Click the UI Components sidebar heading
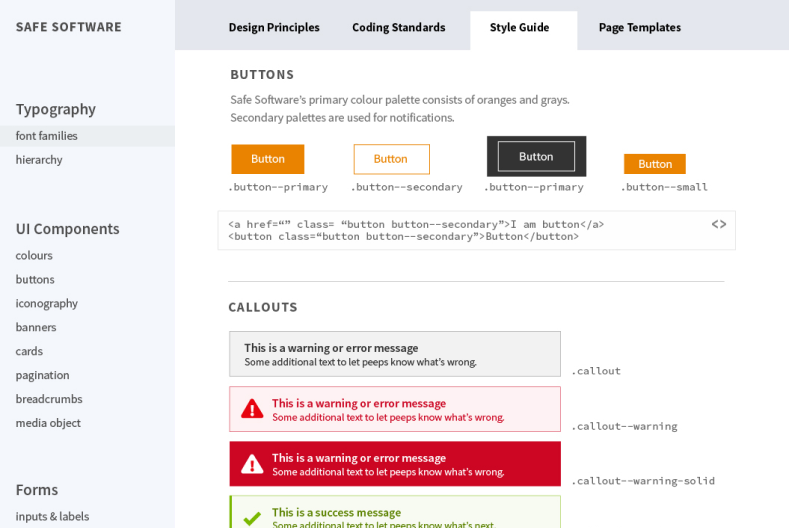Viewport: 789px width, 528px height. pyautogui.click(x=67, y=229)
